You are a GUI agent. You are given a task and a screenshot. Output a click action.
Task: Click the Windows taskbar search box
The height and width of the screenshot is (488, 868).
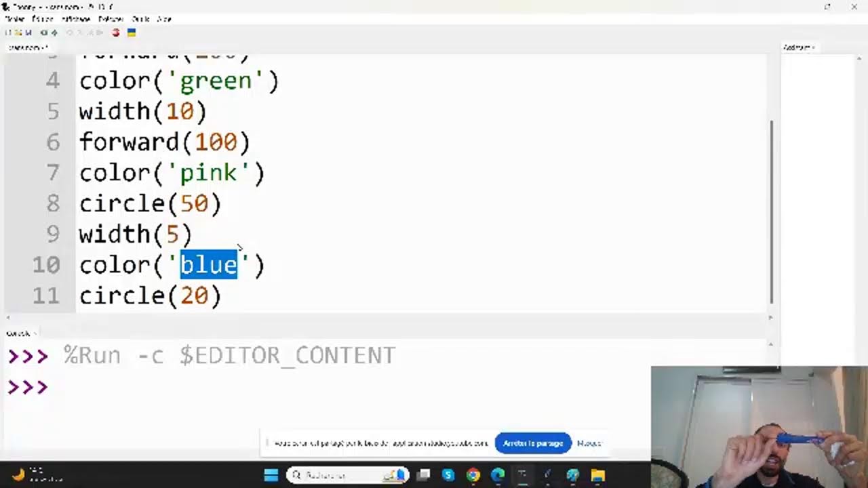click(x=347, y=475)
